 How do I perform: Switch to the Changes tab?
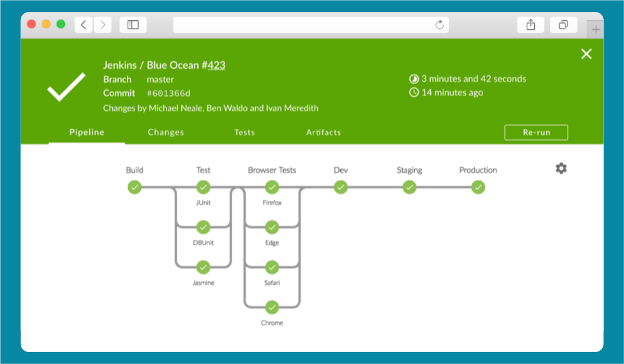tap(166, 132)
